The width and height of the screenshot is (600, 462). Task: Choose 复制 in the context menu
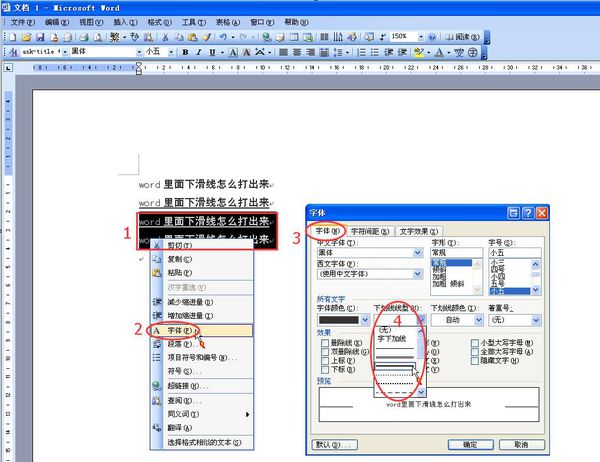[202, 259]
